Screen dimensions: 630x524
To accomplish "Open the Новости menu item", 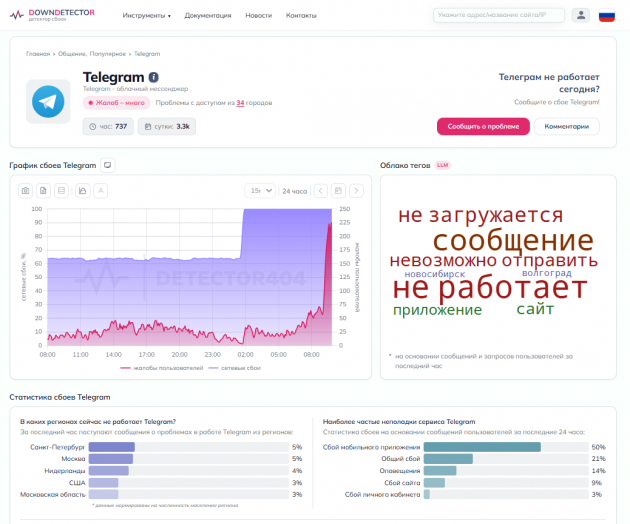I will (x=258, y=16).
